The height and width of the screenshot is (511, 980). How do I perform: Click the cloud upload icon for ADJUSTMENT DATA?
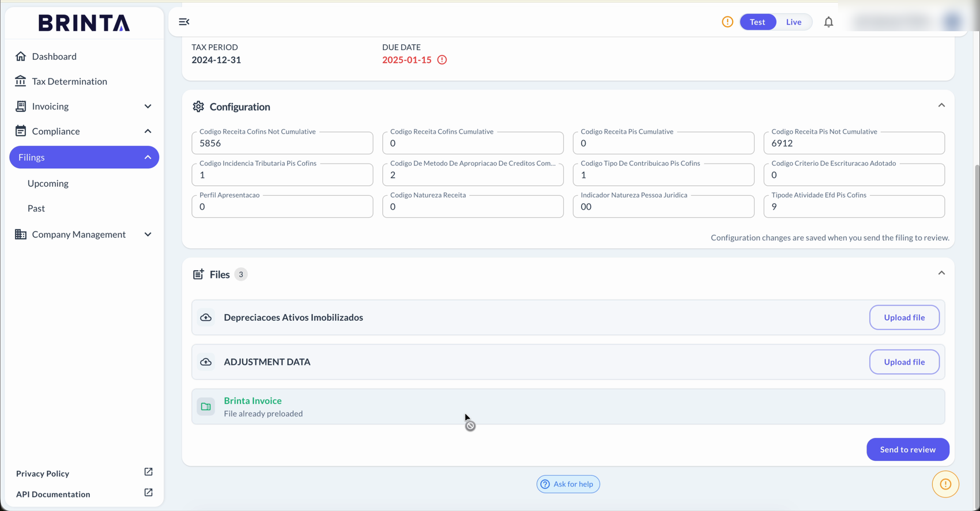pos(206,362)
